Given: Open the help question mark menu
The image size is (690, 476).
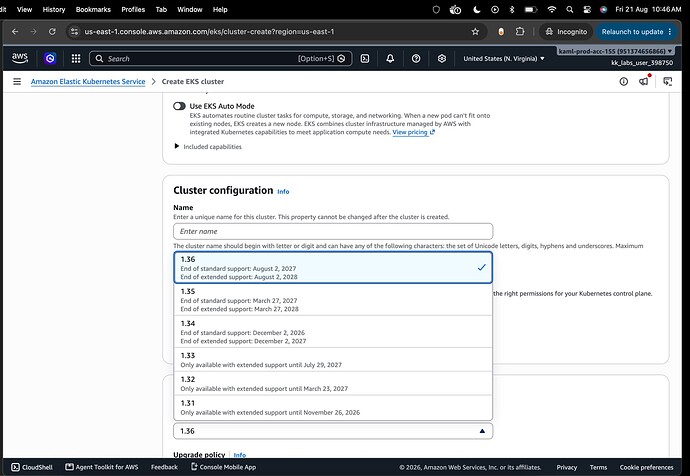Looking at the screenshot, I should [x=416, y=59].
